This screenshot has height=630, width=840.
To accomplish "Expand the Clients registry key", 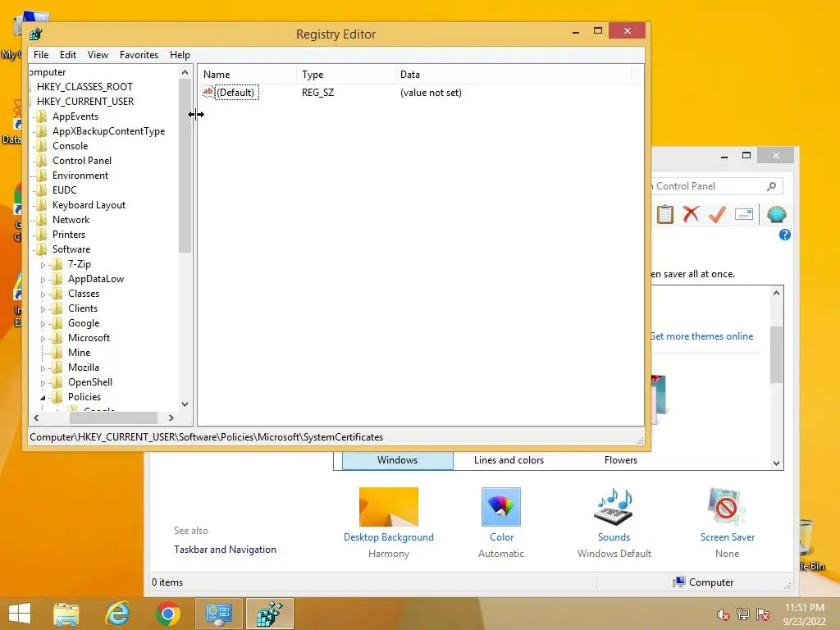I will pos(43,309).
